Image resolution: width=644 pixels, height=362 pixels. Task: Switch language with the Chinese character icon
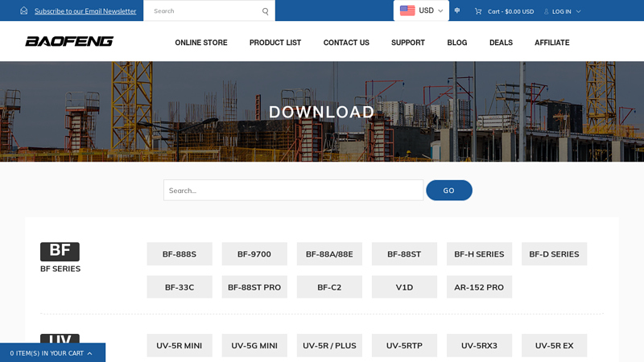pyautogui.click(x=457, y=10)
